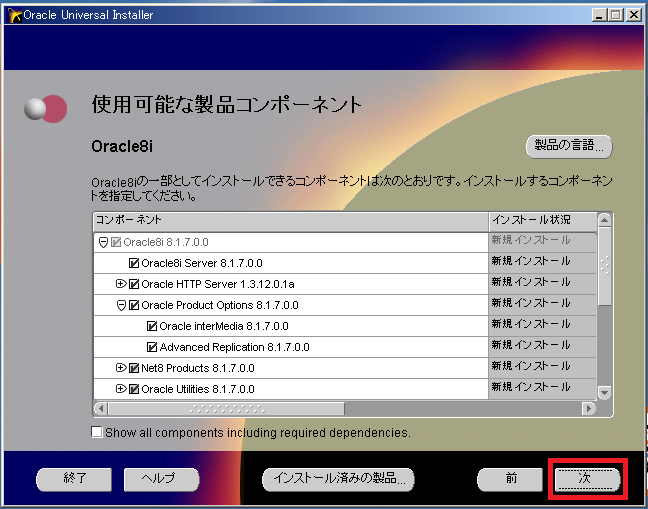
Task: Close the Oracle Universal Installer window
Action: (x=634, y=15)
